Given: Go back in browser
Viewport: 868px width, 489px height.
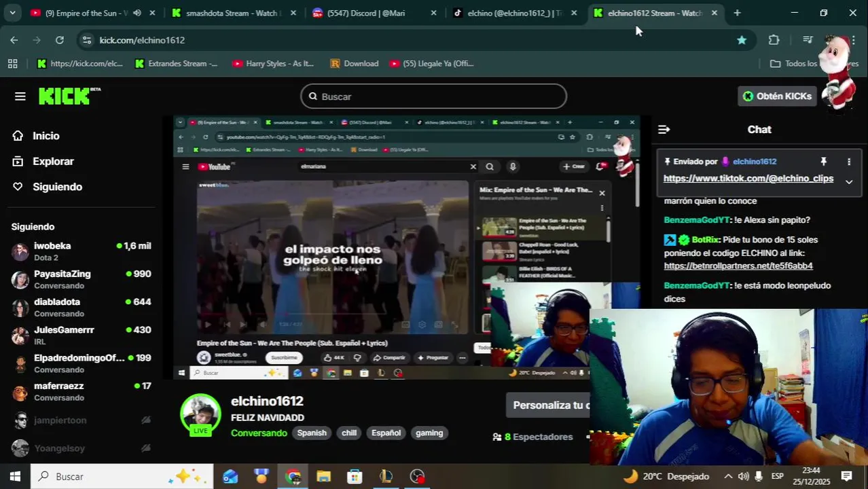Looking at the screenshot, I should pyautogui.click(x=14, y=40).
